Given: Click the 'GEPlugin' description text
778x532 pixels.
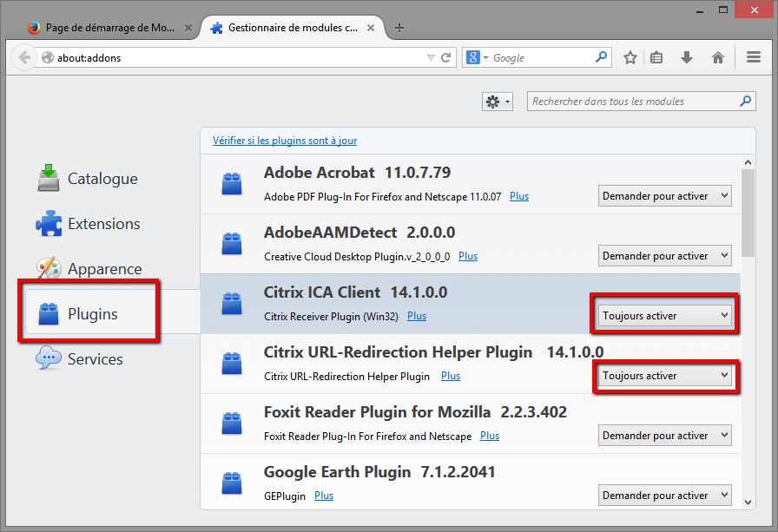Looking at the screenshot, I should tap(285, 496).
